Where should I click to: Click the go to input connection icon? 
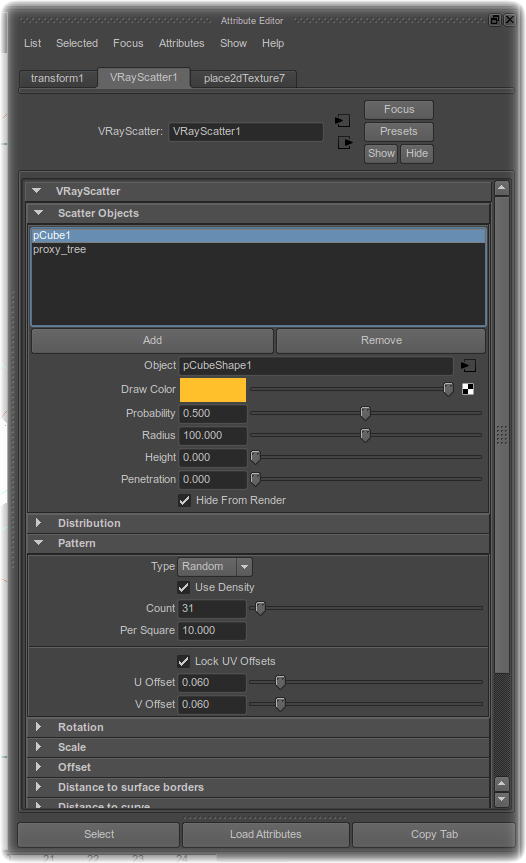pyautogui.click(x=342, y=121)
